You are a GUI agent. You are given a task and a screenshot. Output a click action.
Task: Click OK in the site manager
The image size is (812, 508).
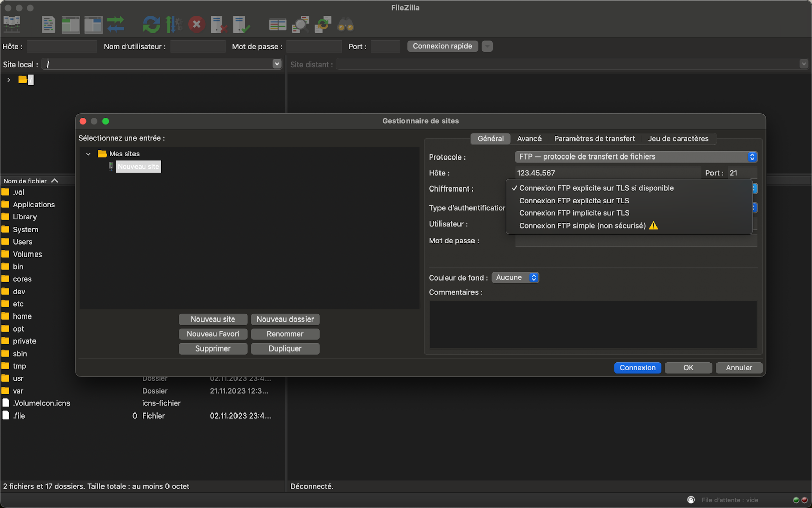point(688,368)
